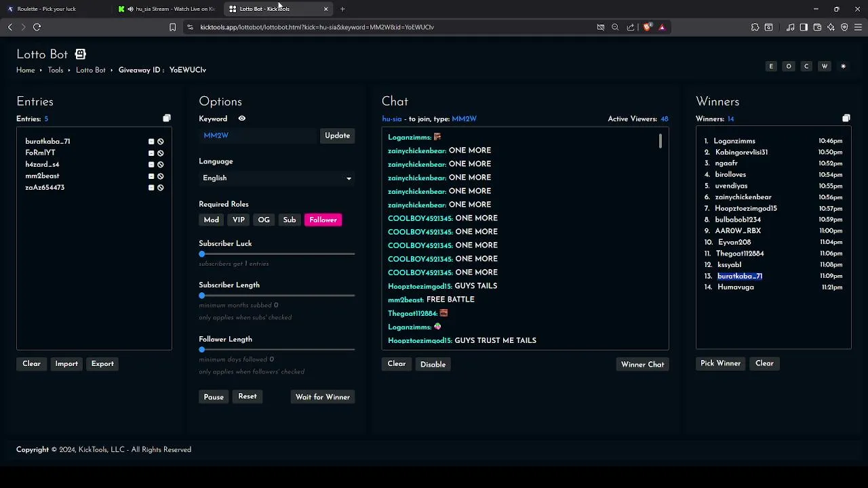Remove entry mm2beast with its minus icon

pyautogui.click(x=151, y=176)
